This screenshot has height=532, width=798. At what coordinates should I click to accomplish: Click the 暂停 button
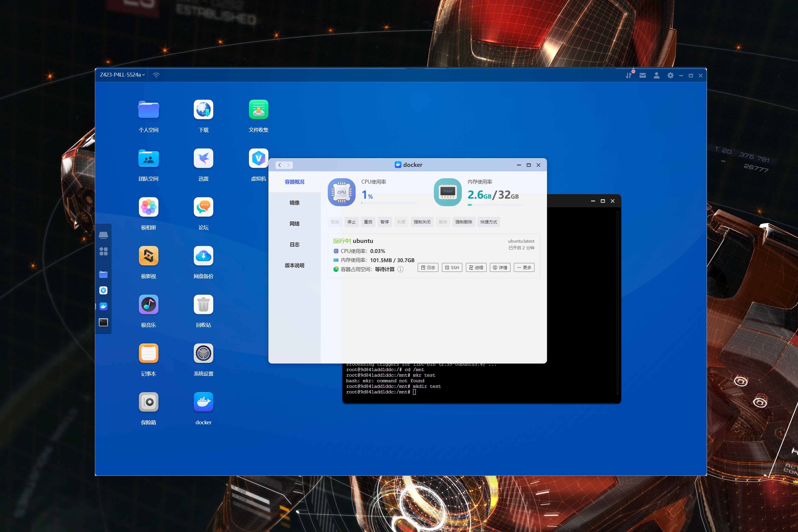pyautogui.click(x=385, y=222)
